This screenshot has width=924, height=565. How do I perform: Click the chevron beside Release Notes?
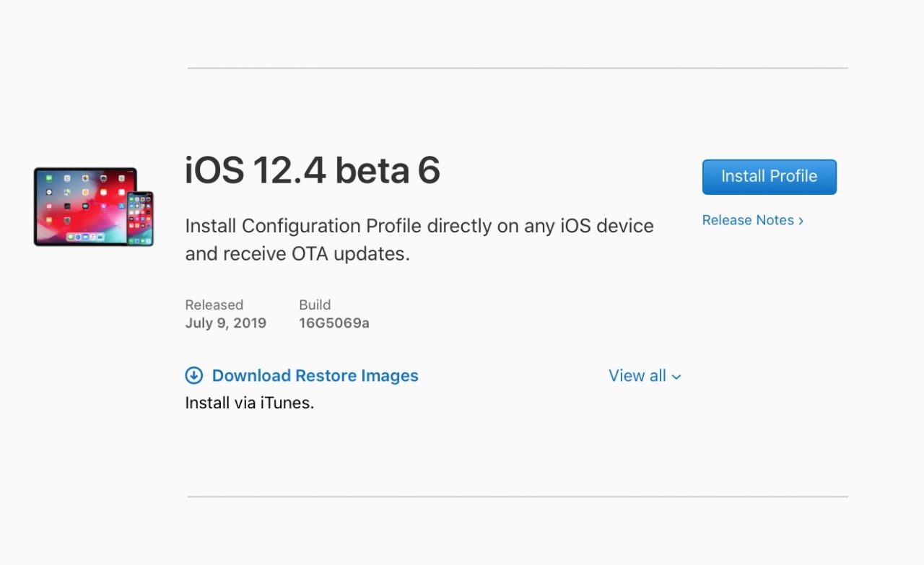click(x=801, y=222)
